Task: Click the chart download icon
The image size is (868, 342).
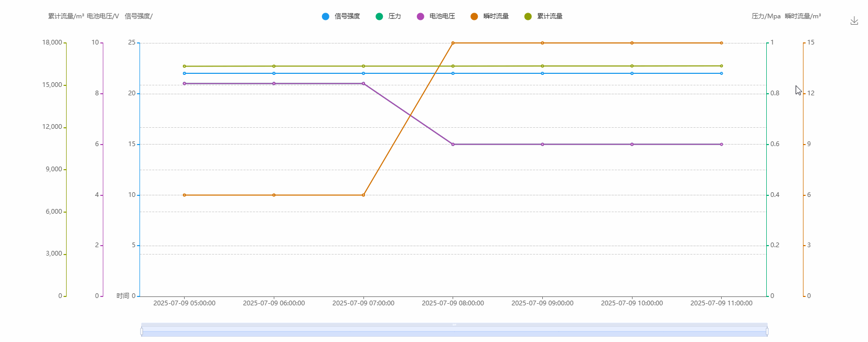Action: [x=854, y=20]
